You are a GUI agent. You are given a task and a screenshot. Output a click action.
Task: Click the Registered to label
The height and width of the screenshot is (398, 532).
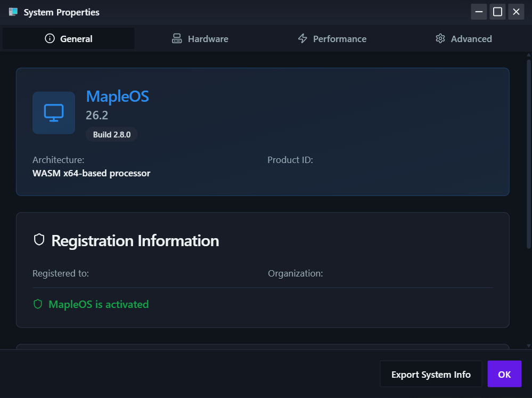click(61, 273)
